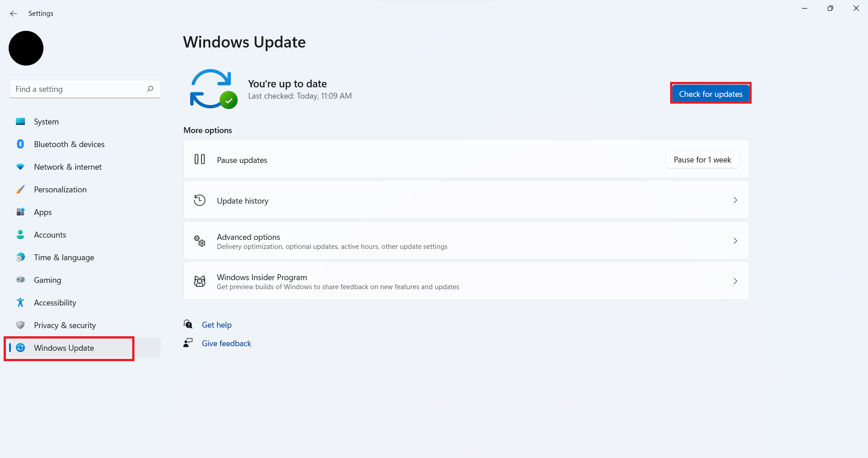
Task: Open the Personalization section
Action: [x=85, y=189]
